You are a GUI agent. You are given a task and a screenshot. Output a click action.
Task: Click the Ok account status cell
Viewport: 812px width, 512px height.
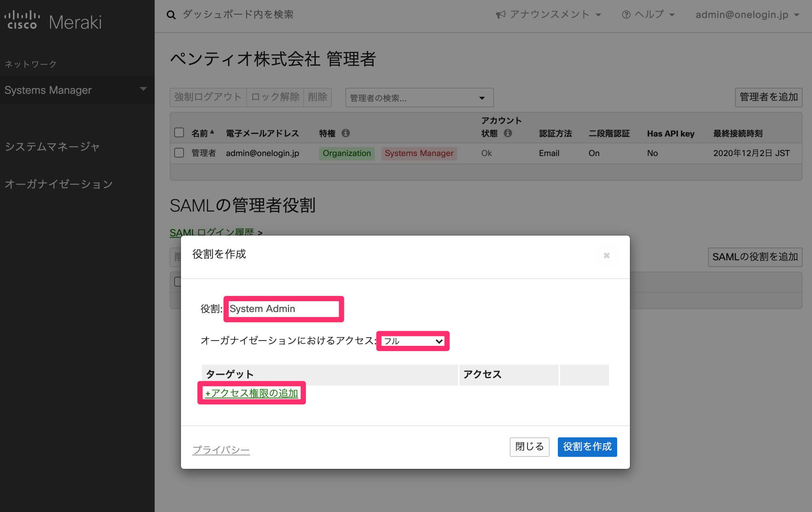[x=487, y=153]
